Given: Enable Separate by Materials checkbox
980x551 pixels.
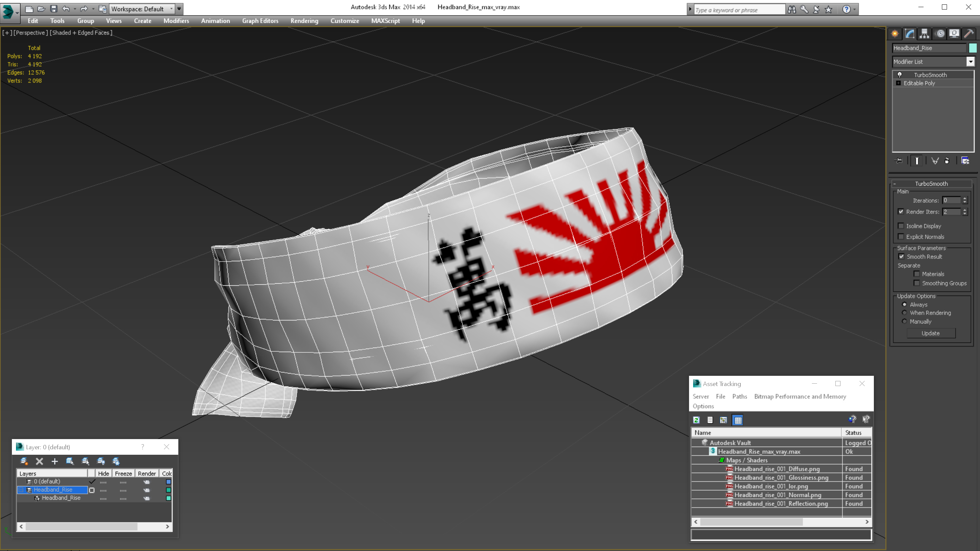Looking at the screenshot, I should coord(916,274).
